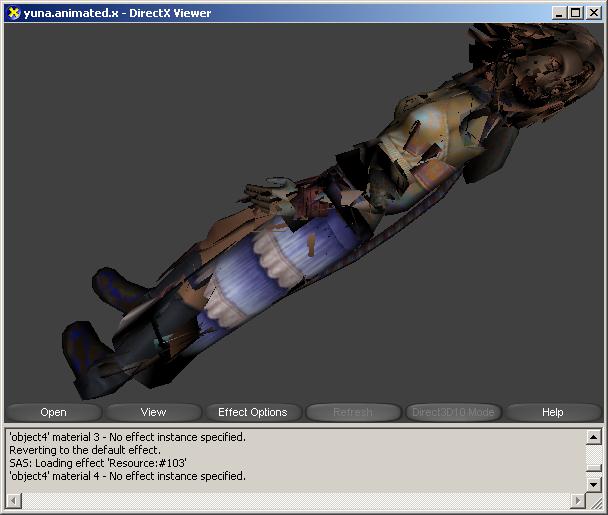Open Effect Options
The image size is (608, 515).
tap(252, 412)
